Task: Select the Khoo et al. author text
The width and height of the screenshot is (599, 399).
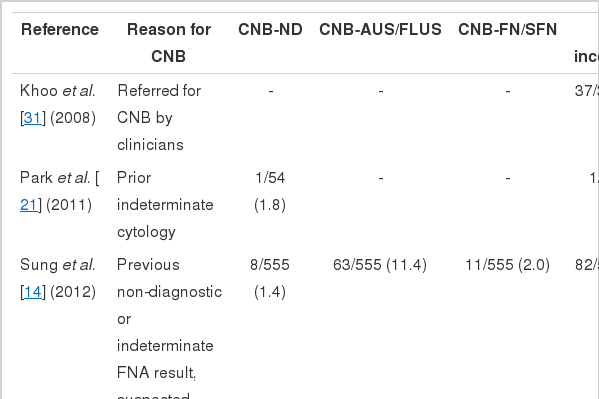Action: click(x=58, y=91)
